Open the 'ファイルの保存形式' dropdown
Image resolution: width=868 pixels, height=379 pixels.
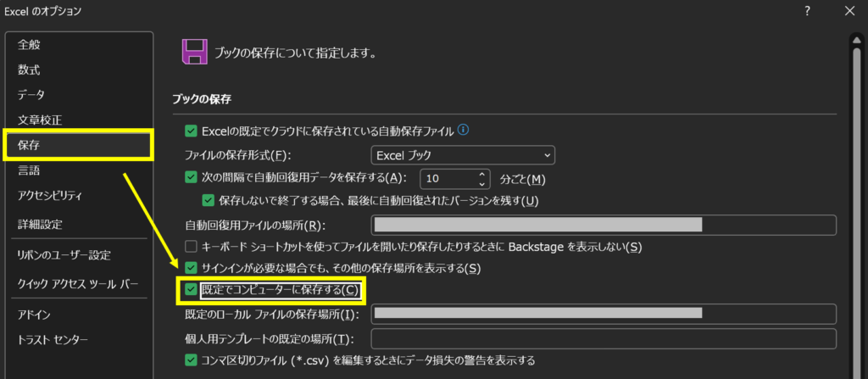pos(463,155)
